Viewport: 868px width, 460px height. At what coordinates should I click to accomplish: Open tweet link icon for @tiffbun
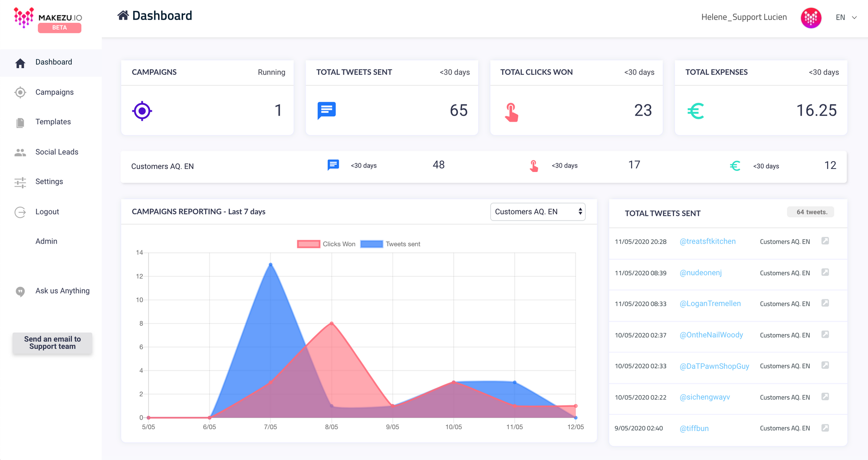(825, 428)
